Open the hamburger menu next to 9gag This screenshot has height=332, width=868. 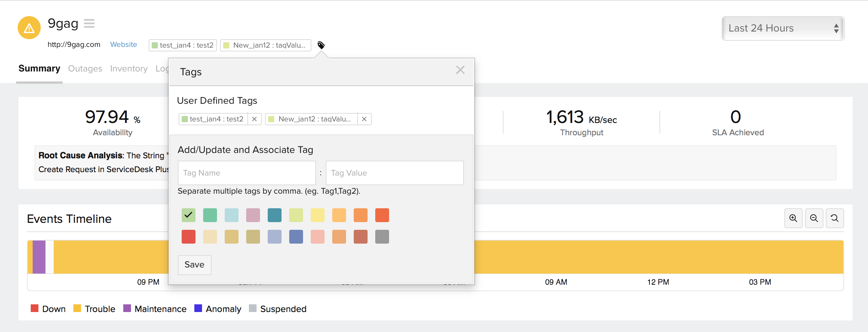pyautogui.click(x=89, y=24)
